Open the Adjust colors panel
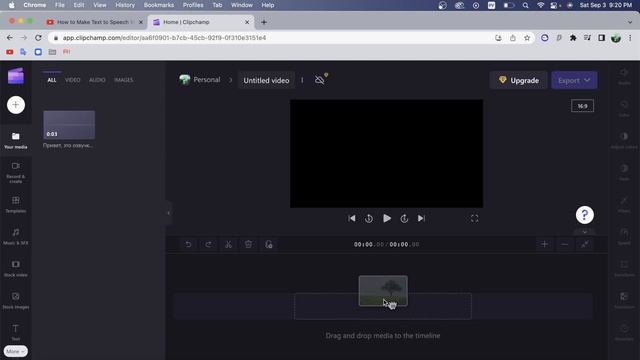 624,140
